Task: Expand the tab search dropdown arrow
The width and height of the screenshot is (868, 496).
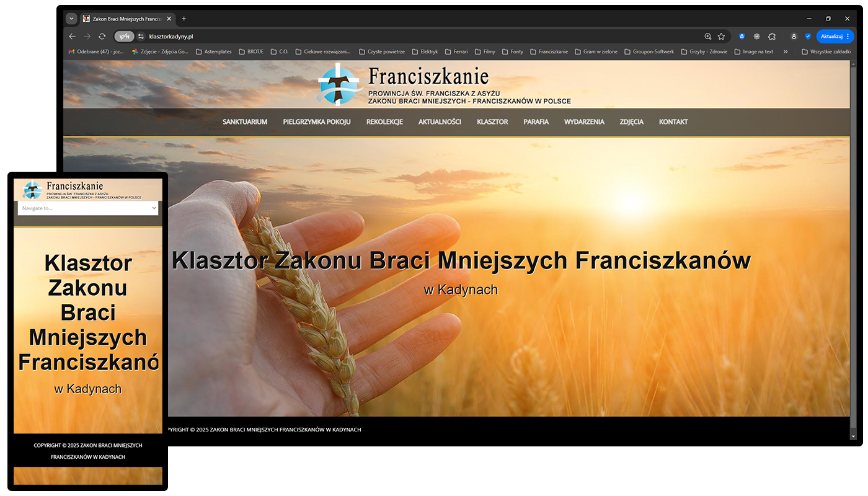Action: pos(71,19)
